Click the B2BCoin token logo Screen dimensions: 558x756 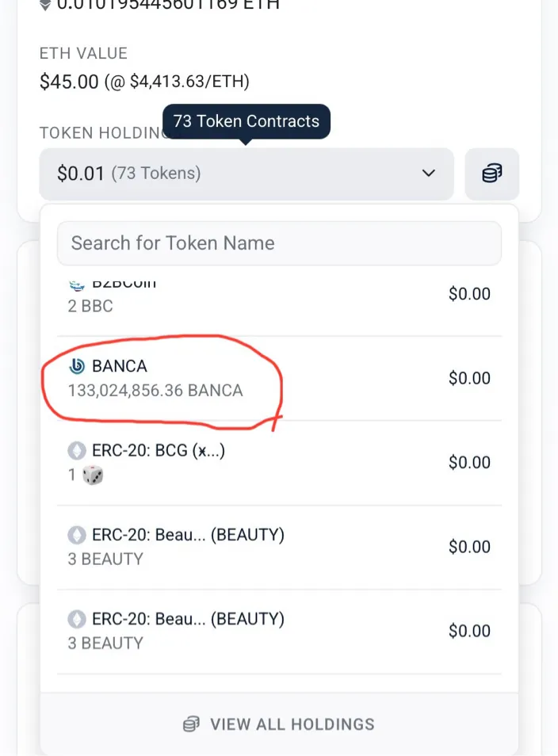[x=77, y=285]
